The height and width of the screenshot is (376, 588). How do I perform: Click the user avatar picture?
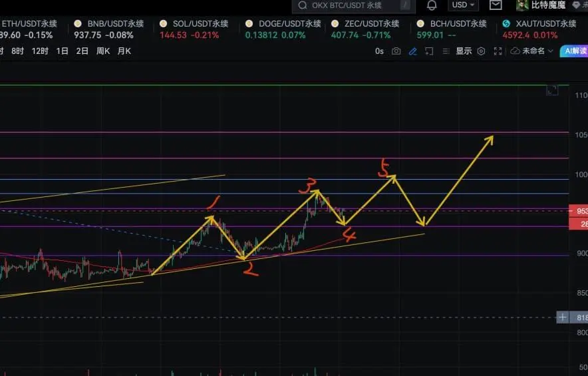click(522, 5)
